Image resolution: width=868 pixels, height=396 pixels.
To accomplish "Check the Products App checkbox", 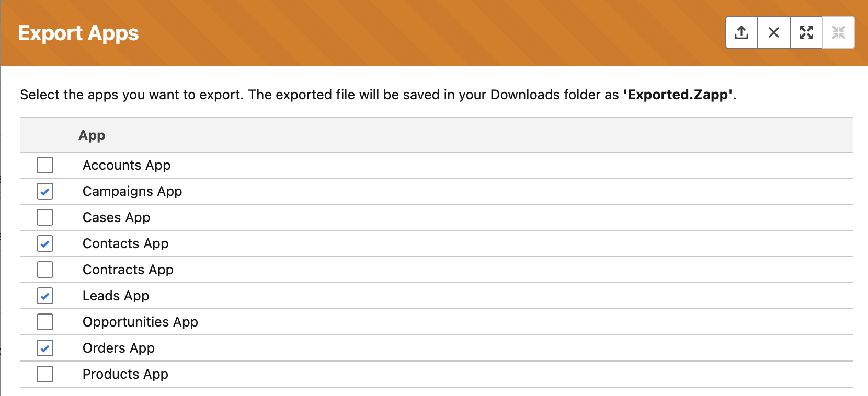I will [45, 374].
